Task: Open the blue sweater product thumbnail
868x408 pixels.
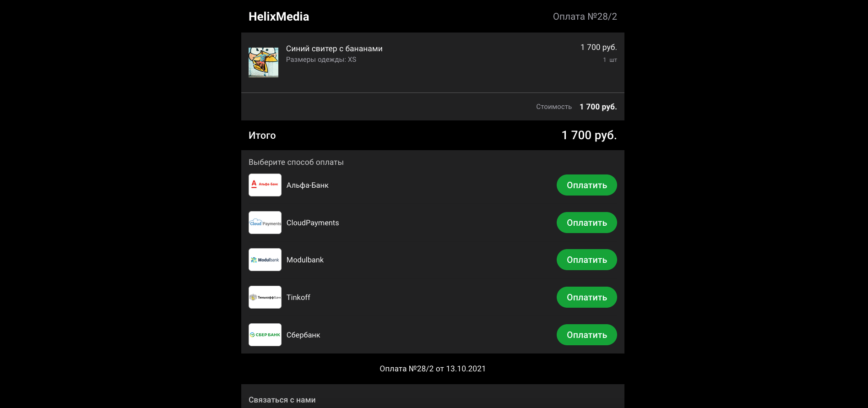Action: point(263,62)
